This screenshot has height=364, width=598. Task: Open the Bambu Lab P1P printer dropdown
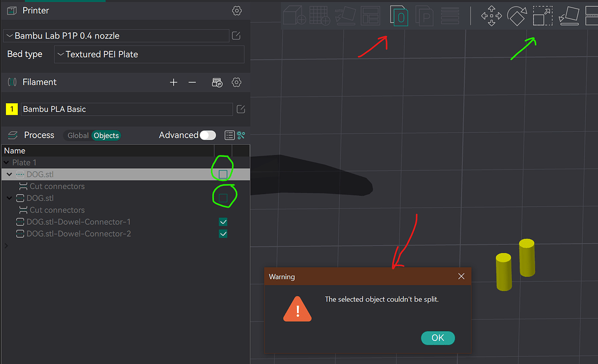116,36
